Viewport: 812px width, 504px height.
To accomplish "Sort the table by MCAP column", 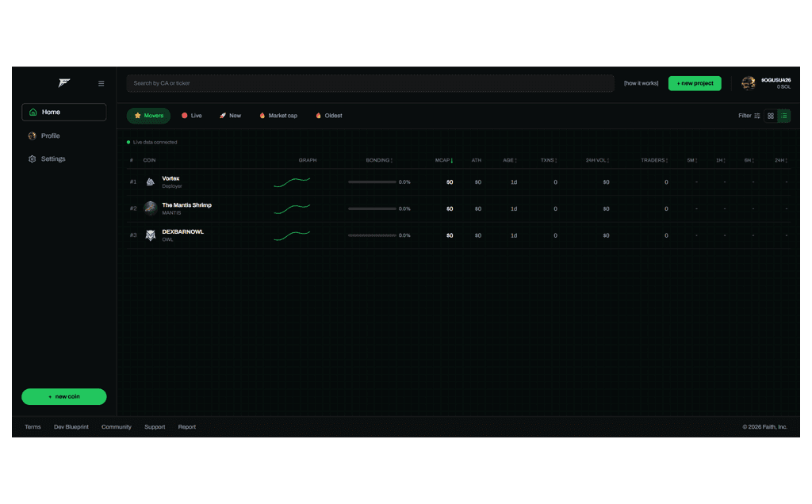I will tap(444, 160).
